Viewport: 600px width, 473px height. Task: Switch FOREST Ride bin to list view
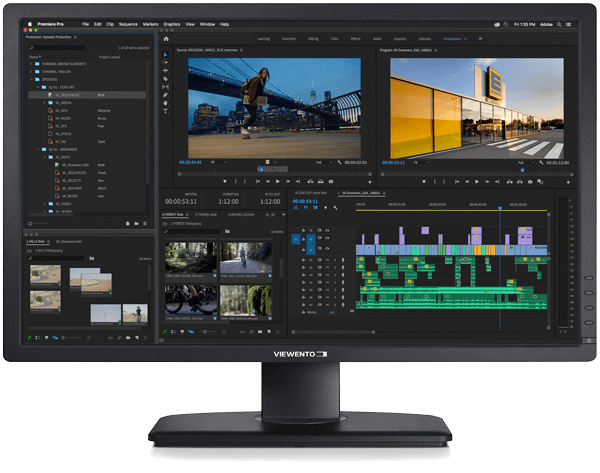pyautogui.click(x=173, y=332)
